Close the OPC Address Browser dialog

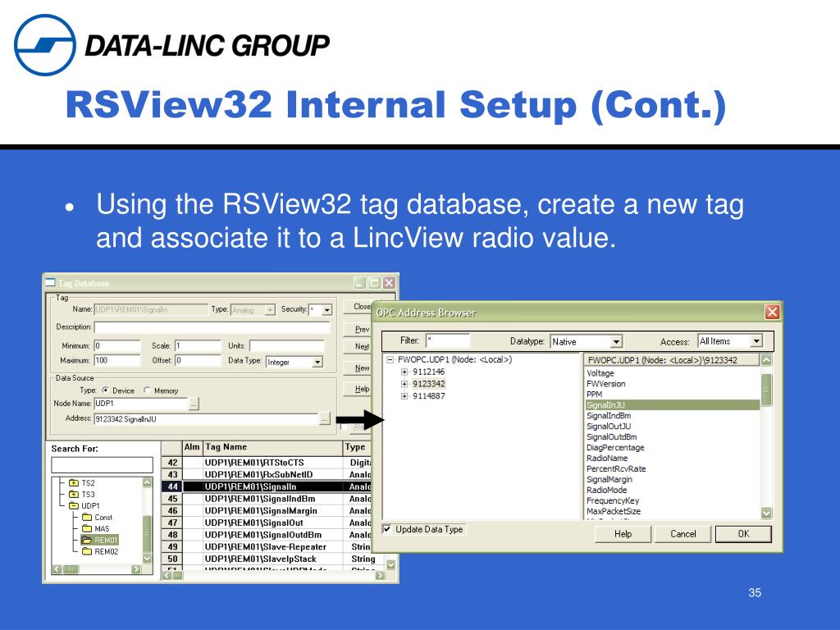tap(772, 313)
